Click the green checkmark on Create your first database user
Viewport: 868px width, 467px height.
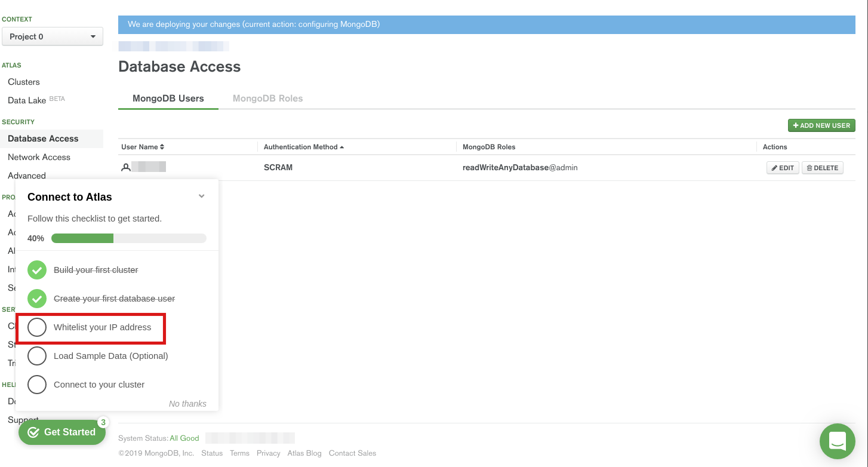coord(36,299)
